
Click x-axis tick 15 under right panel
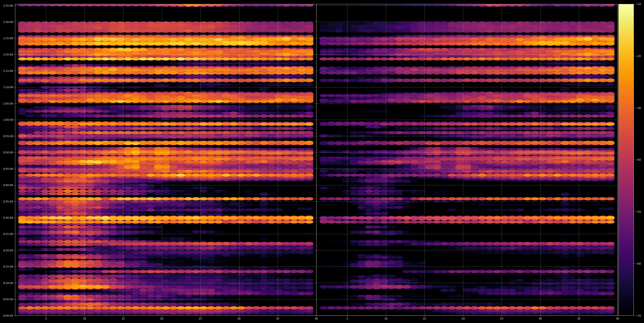tap(425, 319)
